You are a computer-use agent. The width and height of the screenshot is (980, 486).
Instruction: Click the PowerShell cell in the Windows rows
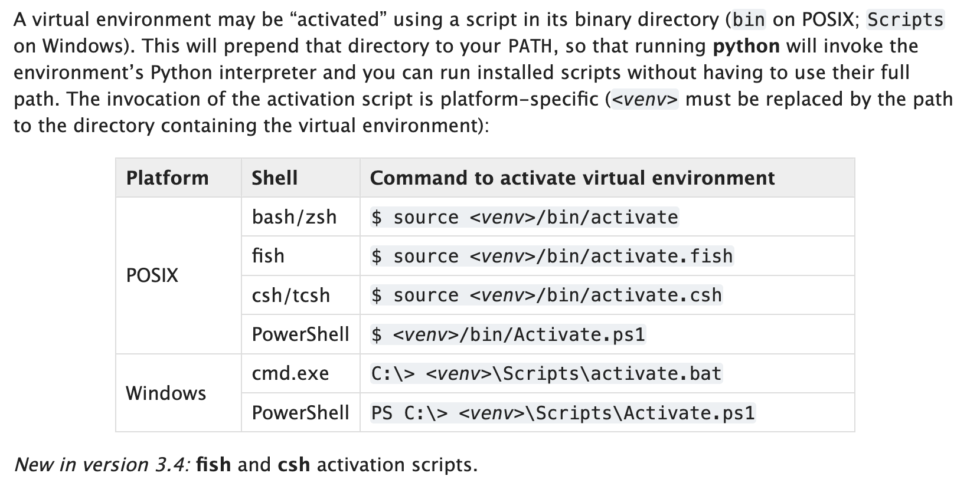(x=300, y=412)
